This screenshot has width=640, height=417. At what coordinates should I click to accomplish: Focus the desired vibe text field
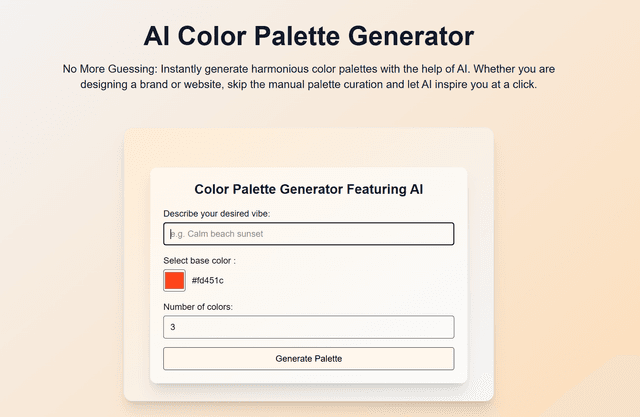pyautogui.click(x=309, y=234)
